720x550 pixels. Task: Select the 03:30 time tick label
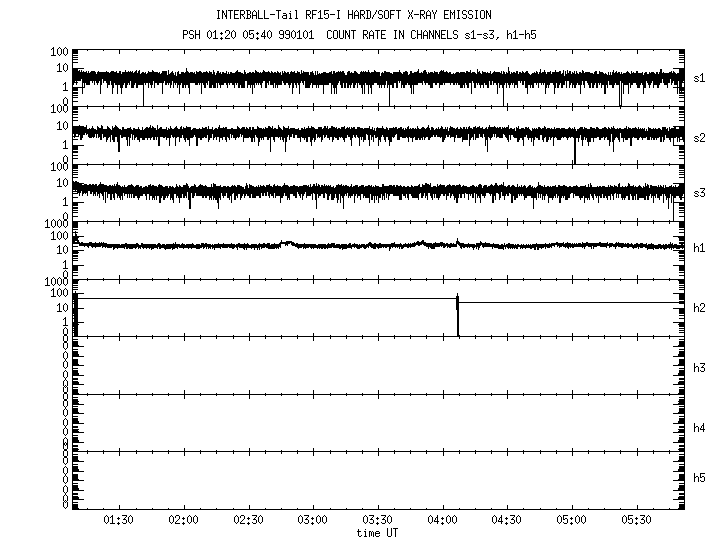377,521
